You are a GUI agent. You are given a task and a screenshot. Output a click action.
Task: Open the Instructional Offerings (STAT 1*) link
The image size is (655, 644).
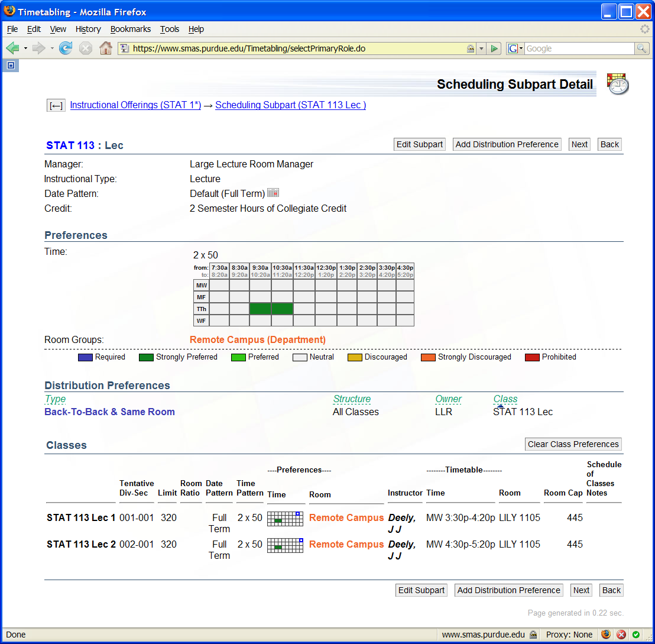[x=135, y=105]
